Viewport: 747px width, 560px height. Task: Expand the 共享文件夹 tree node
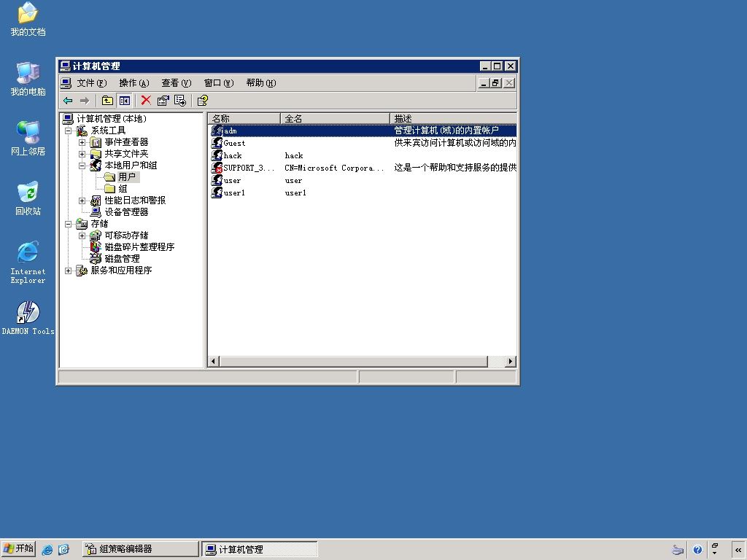pos(82,154)
